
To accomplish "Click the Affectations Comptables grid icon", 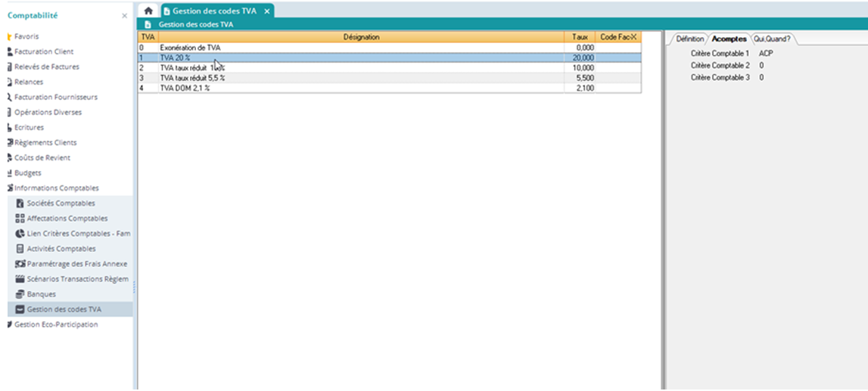I will point(20,219).
